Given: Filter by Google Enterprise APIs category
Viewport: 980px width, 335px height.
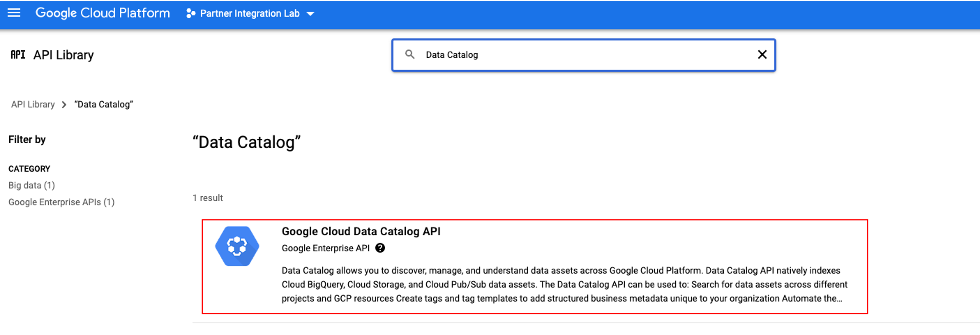Looking at the screenshot, I should coord(61,202).
